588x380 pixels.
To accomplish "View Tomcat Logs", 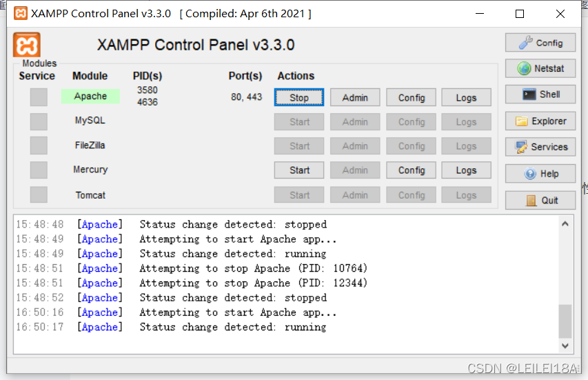I will point(466,195).
